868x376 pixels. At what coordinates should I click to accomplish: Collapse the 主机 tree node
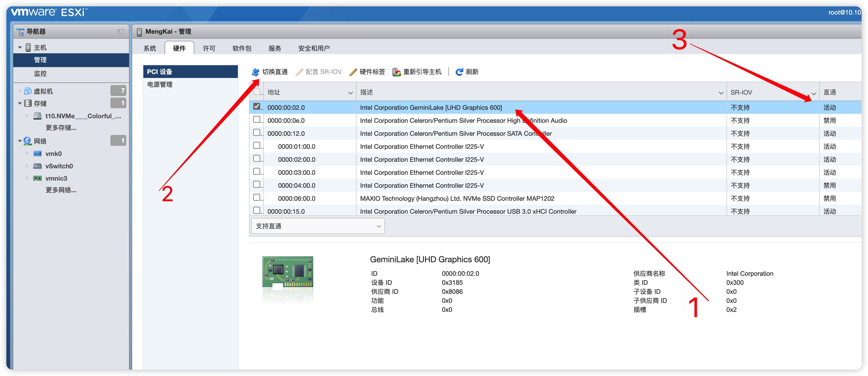click(20, 47)
